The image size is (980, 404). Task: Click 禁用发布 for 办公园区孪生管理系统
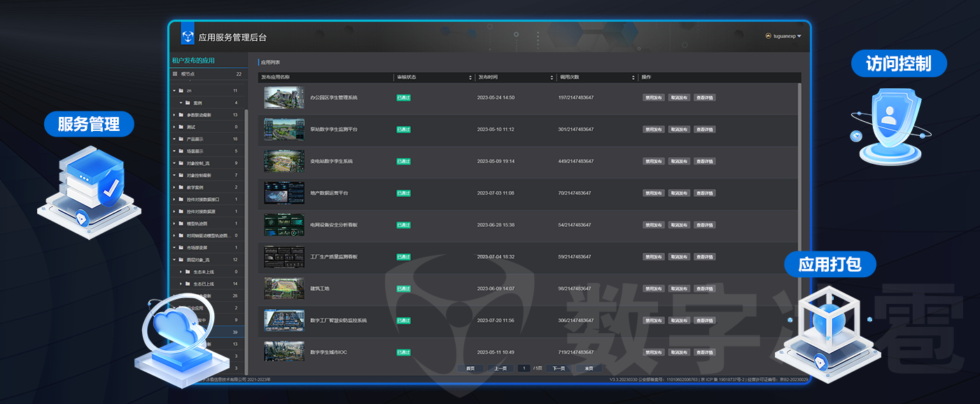tap(653, 98)
